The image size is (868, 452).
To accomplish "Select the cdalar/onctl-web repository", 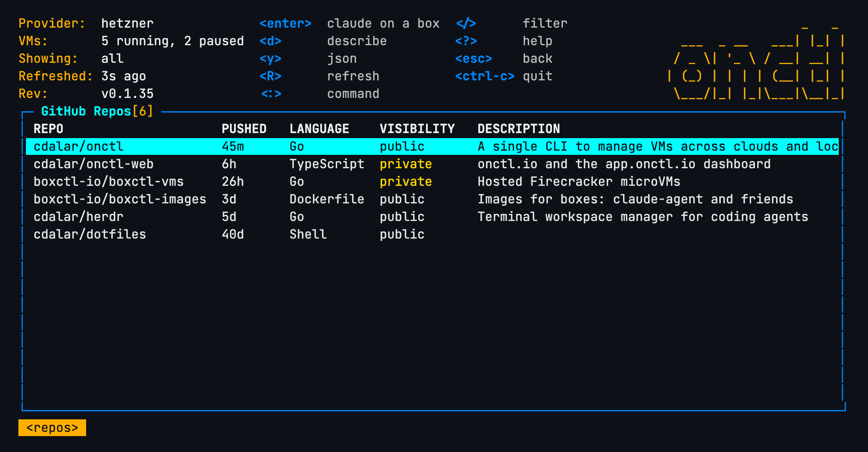I will point(432,164).
